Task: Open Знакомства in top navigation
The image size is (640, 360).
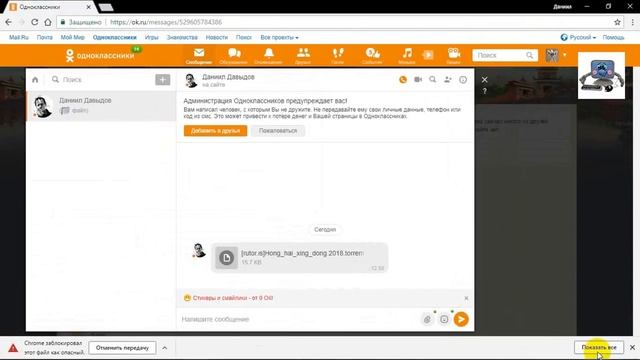Action: pos(182,38)
